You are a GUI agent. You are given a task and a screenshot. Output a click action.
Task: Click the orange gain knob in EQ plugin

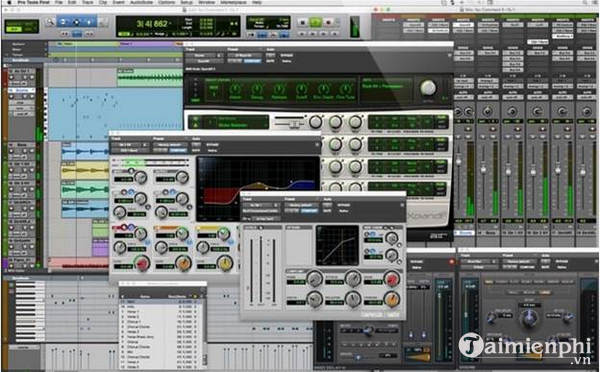183,263
